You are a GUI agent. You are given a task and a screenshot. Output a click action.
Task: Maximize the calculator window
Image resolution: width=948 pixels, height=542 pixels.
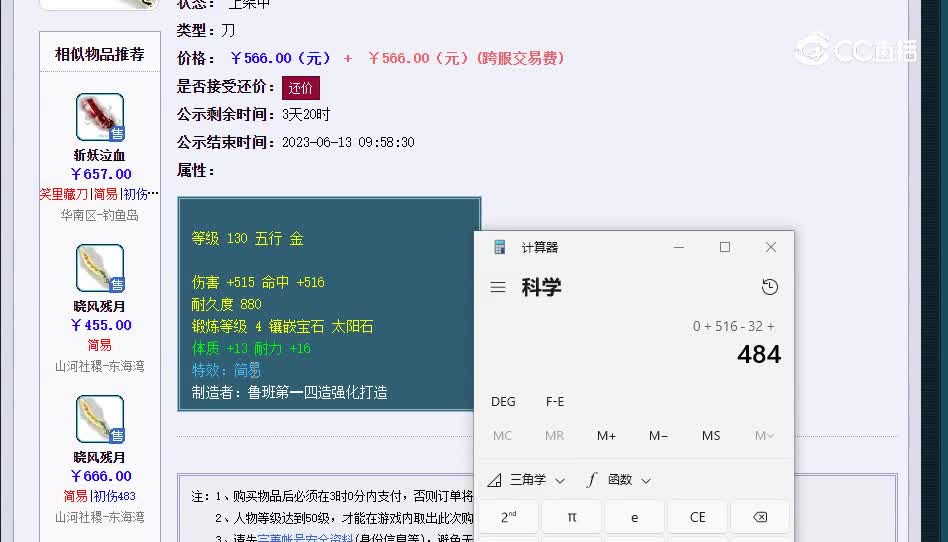coord(725,247)
